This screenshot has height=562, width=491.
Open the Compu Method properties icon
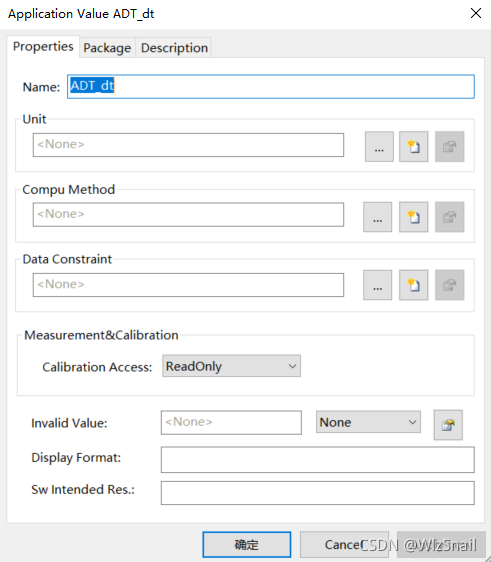click(449, 216)
